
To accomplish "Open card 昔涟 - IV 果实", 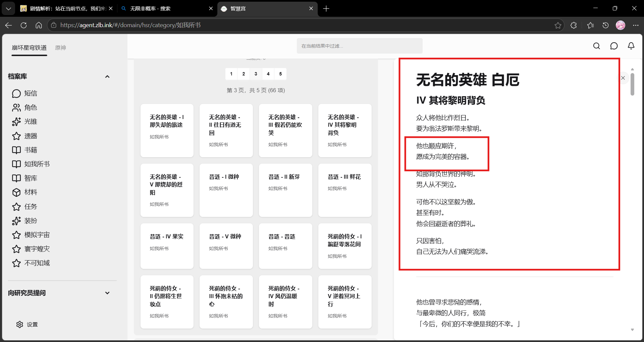I will [167, 246].
